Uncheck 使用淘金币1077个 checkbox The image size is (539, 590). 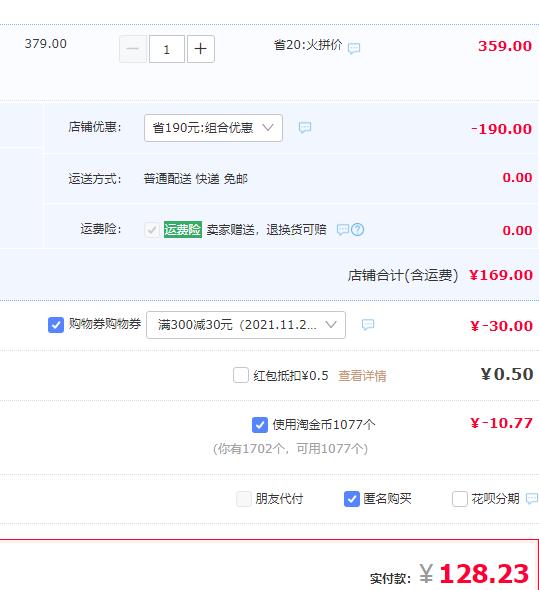pyautogui.click(x=260, y=425)
